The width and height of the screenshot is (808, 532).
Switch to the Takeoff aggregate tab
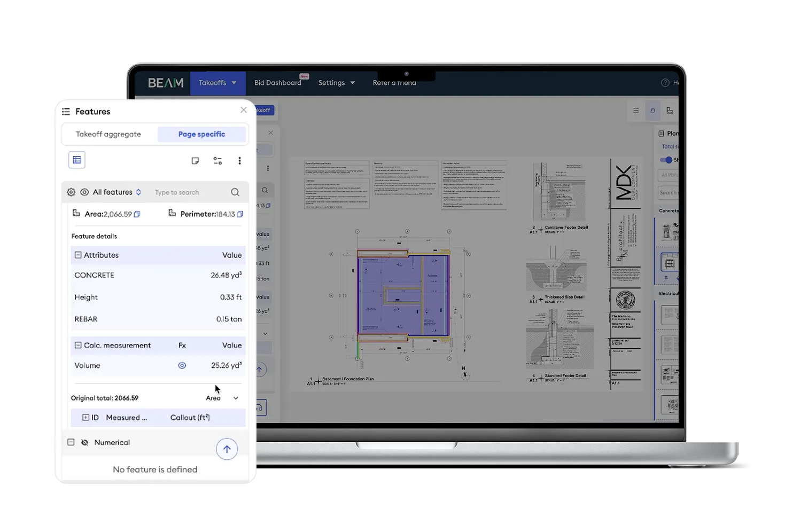108,134
